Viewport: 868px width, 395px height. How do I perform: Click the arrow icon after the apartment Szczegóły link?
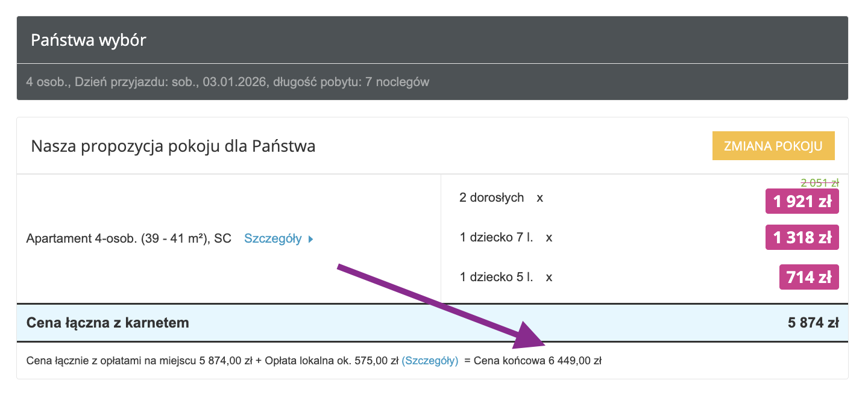[x=310, y=239]
